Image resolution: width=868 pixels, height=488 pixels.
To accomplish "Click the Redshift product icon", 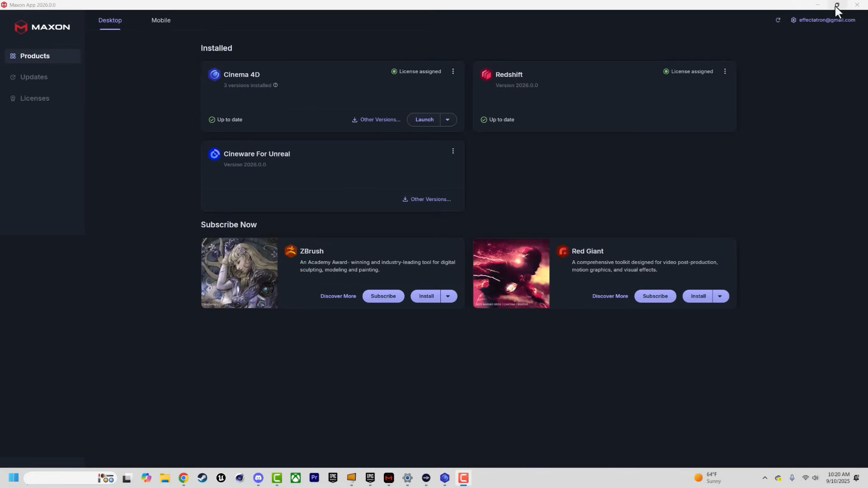I will (x=486, y=75).
